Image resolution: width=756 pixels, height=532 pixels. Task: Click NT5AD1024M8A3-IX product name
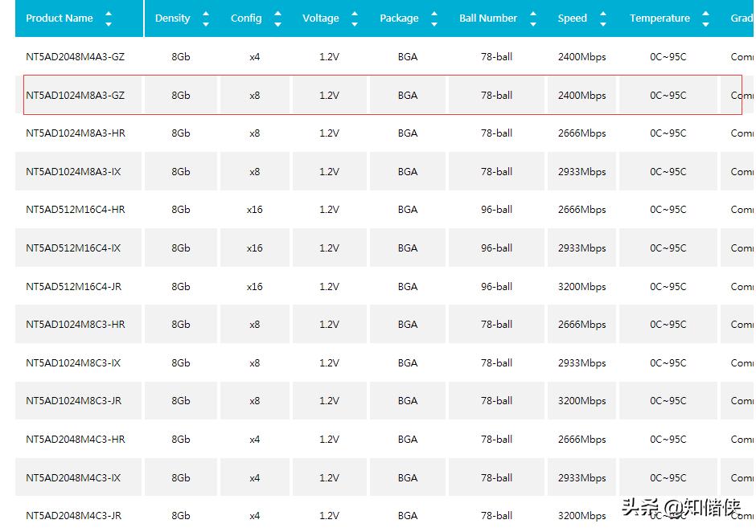point(73,171)
